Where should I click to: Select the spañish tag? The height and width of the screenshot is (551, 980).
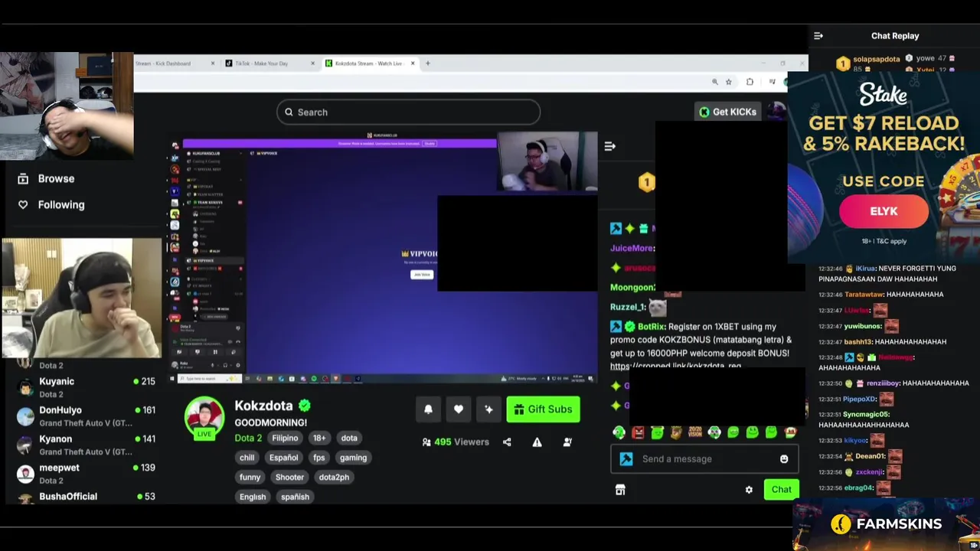click(x=295, y=497)
